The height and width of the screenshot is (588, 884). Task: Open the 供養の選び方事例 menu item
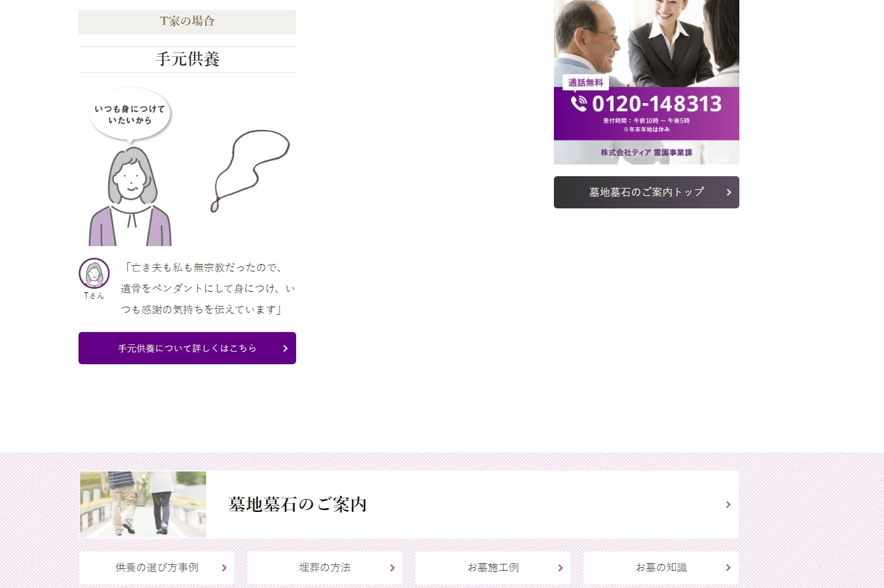pyautogui.click(x=157, y=568)
